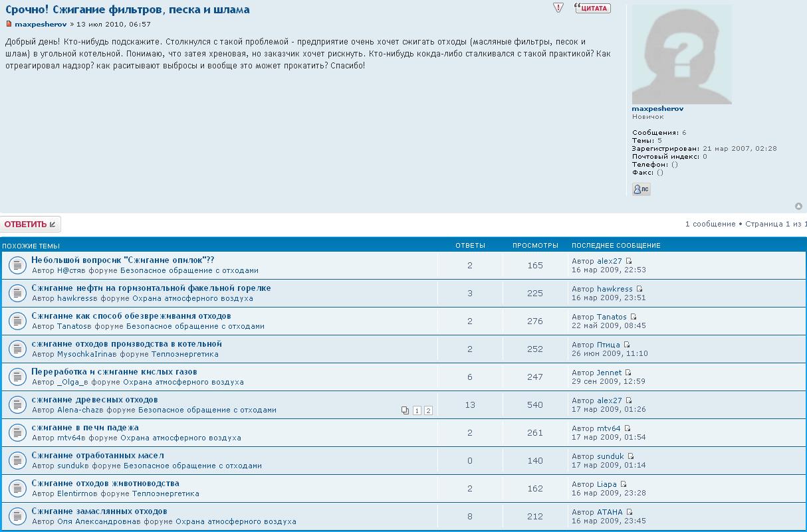
Task: Jump to last post by alex27 in first row
Action: 629,261
